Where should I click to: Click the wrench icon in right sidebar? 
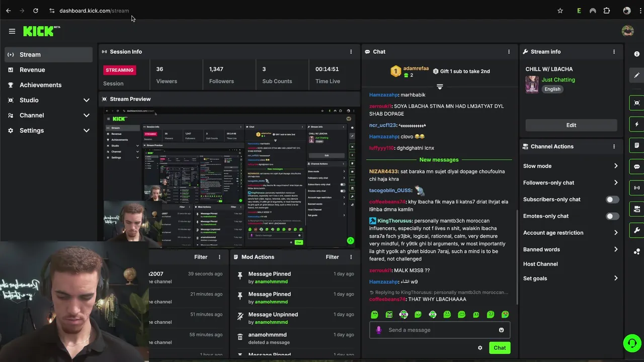pyautogui.click(x=637, y=231)
